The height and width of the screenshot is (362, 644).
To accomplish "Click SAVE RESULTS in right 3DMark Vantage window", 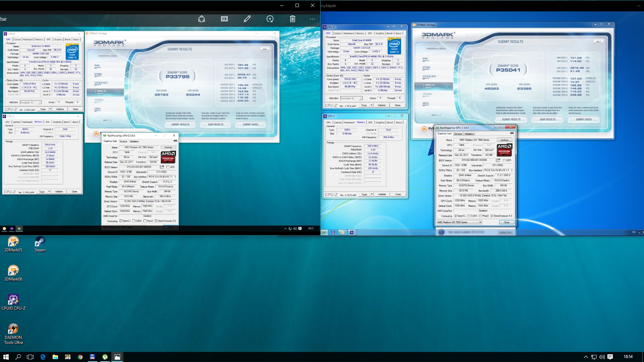I will point(547,119).
